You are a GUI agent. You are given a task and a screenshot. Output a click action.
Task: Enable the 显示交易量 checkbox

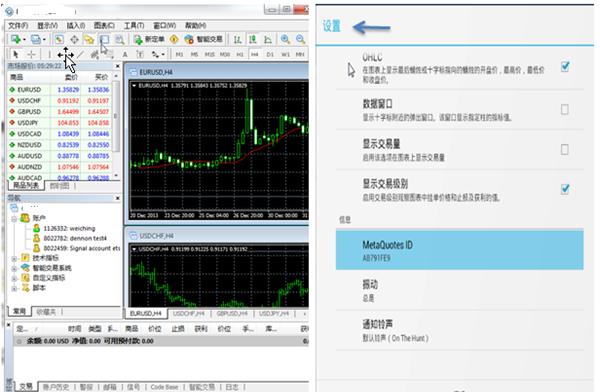[564, 149]
